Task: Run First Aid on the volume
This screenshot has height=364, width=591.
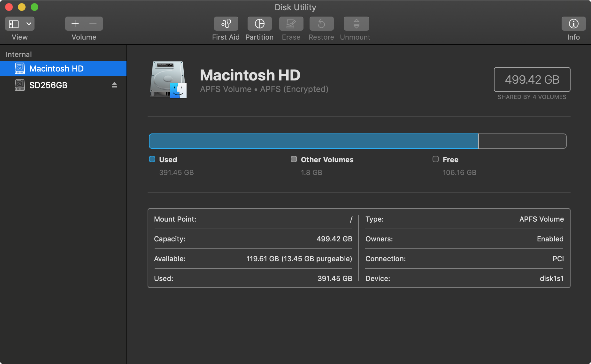Action: click(x=226, y=24)
